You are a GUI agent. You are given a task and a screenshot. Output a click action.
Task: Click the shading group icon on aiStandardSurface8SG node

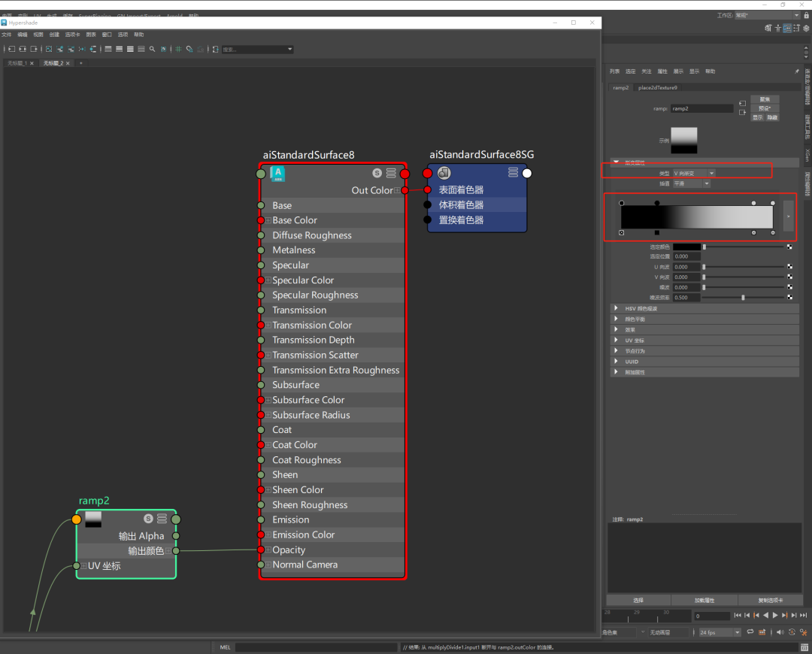coord(444,173)
